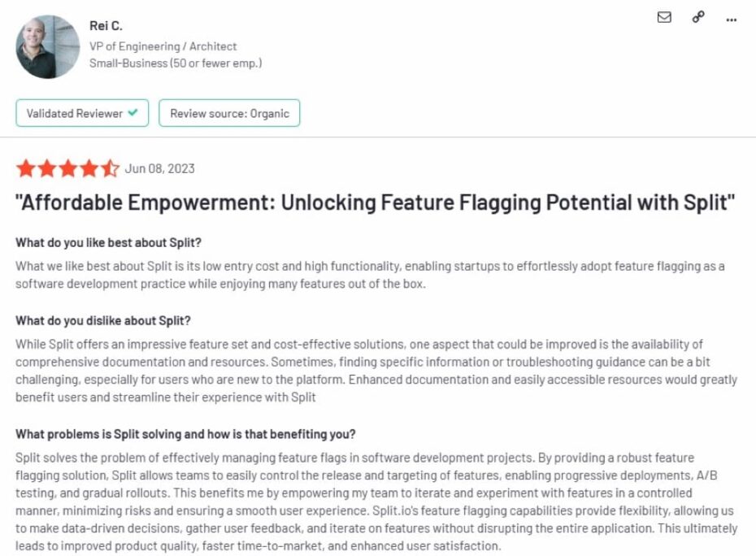Click "What do you dislike about Split?" heading

[103, 321]
